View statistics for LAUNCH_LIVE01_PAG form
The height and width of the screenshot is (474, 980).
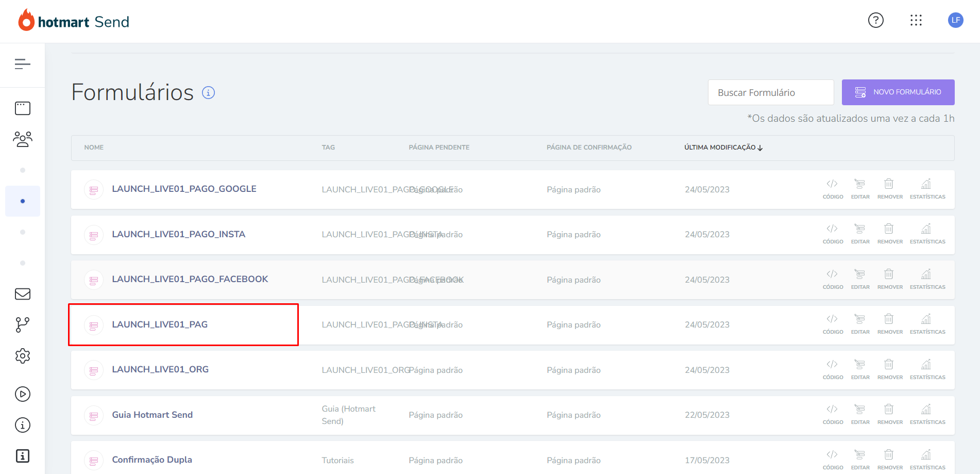coord(927,324)
